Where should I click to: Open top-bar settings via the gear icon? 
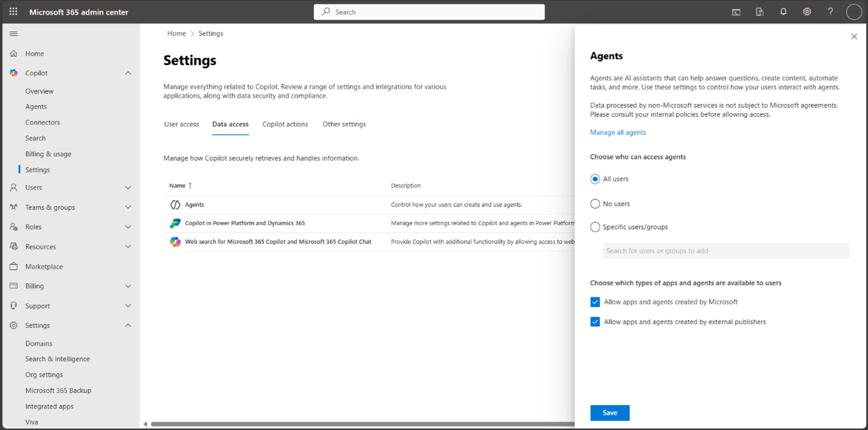pos(807,12)
